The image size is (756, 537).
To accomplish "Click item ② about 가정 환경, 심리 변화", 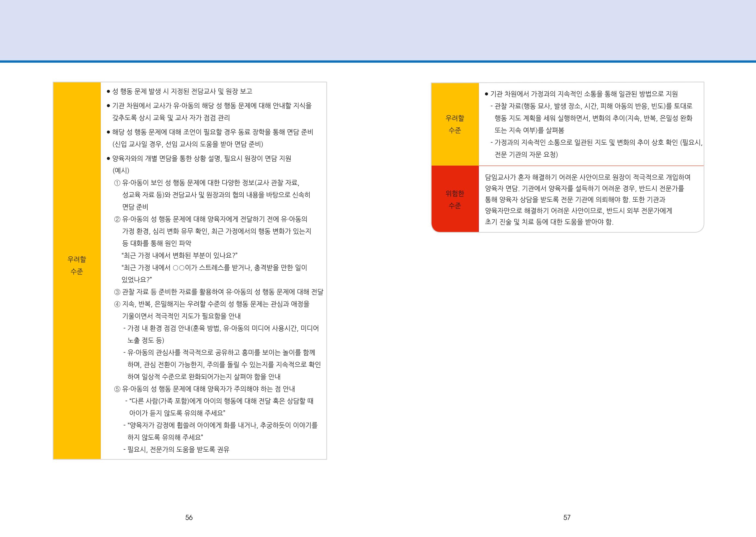I will pyautogui.click(x=213, y=231).
